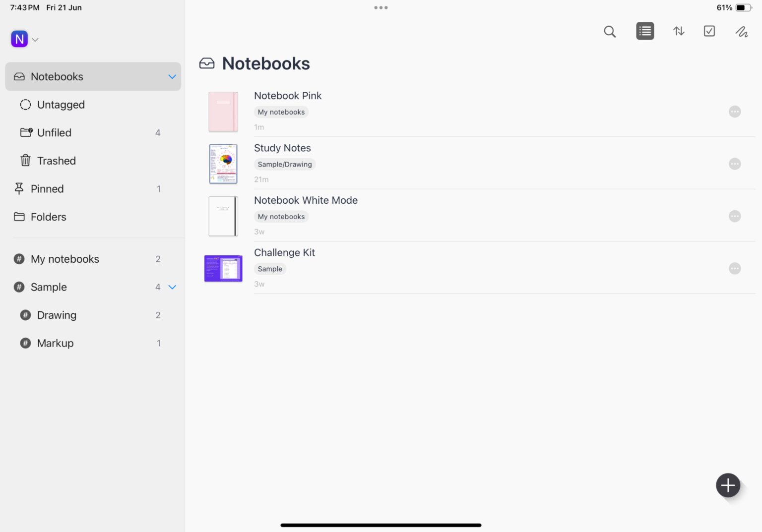Image resolution: width=762 pixels, height=532 pixels.
Task: Open the Folders section
Action: (48, 217)
